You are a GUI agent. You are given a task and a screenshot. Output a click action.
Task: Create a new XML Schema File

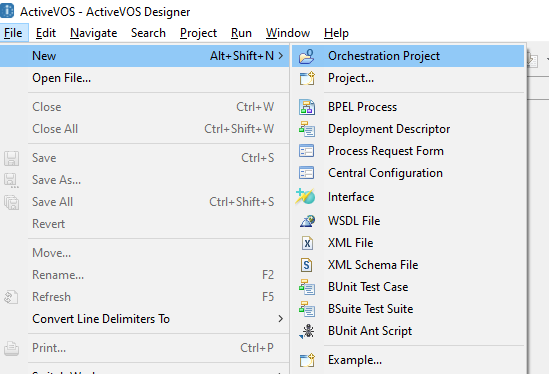408,265
